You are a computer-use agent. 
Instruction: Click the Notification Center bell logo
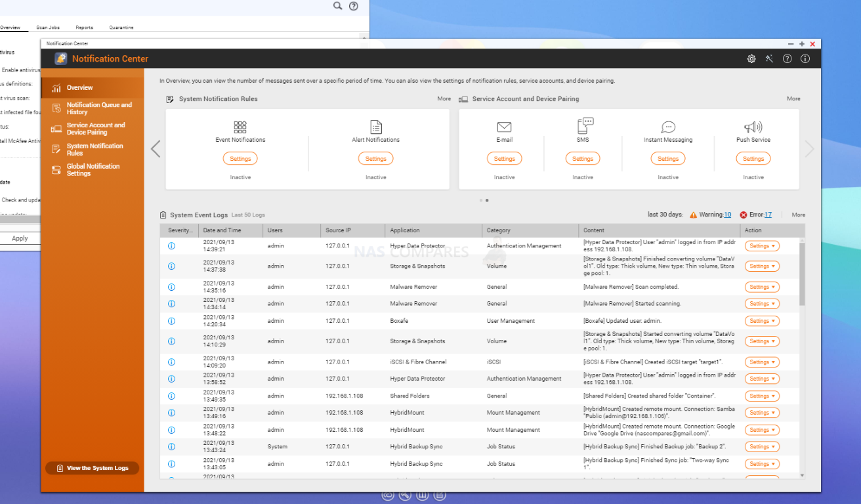point(60,58)
